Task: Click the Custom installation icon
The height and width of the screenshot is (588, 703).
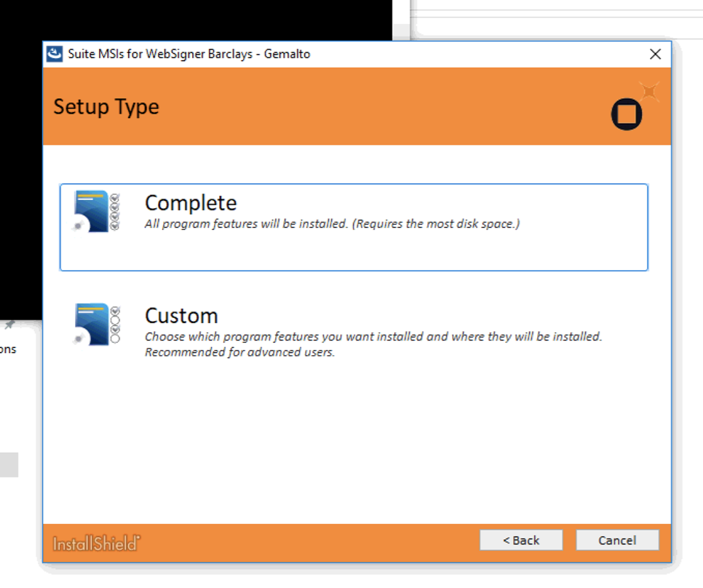Action: [x=96, y=325]
